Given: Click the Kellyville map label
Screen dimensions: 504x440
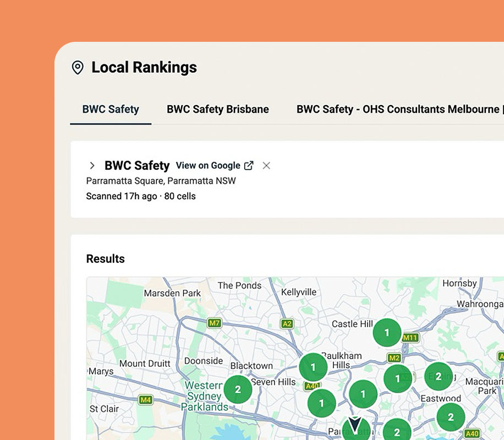Looking at the screenshot, I should tap(299, 292).
